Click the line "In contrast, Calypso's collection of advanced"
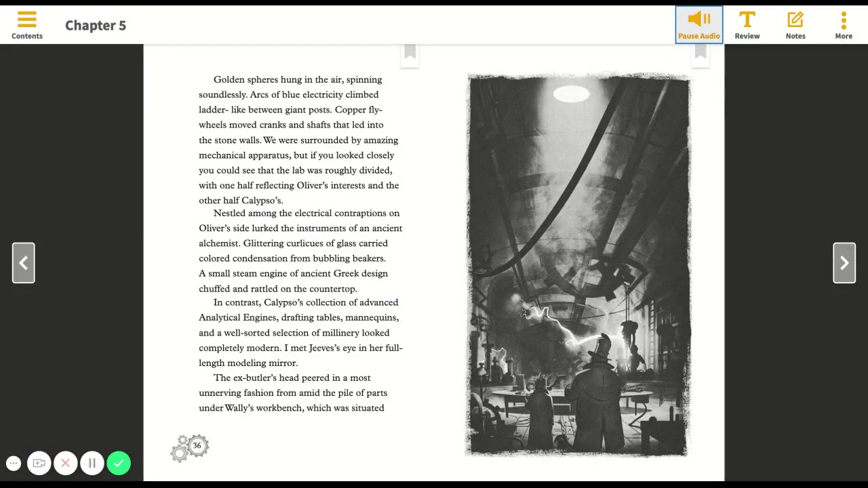This screenshot has width=868, height=488. pos(306,303)
